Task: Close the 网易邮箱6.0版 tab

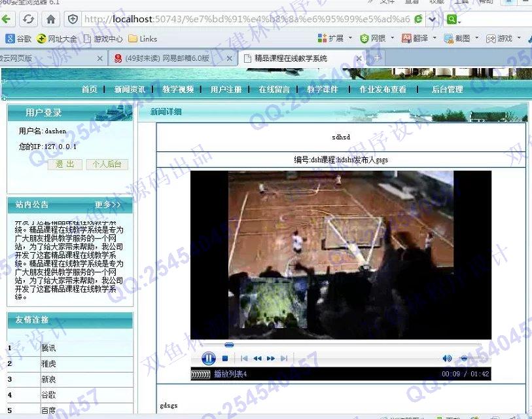Action: tap(230, 58)
